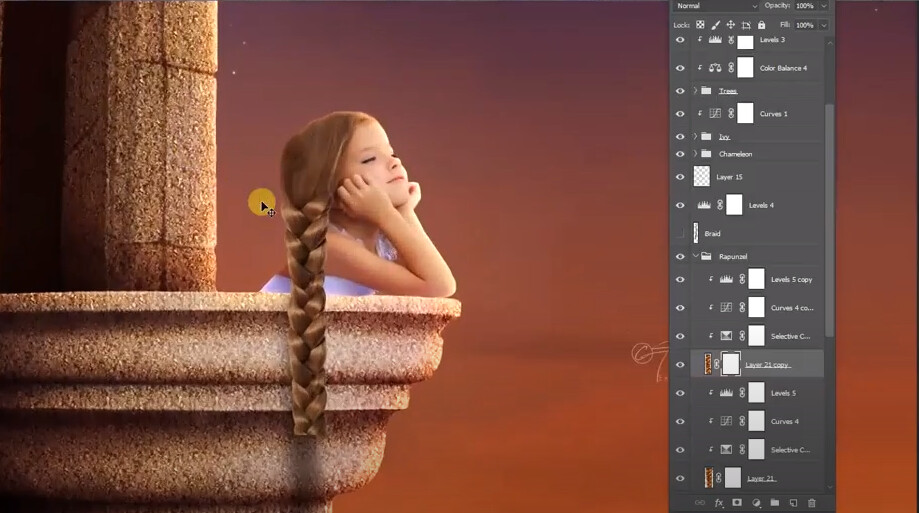Delete layer using the trash icon
The image size is (919, 513).
pyautogui.click(x=812, y=502)
